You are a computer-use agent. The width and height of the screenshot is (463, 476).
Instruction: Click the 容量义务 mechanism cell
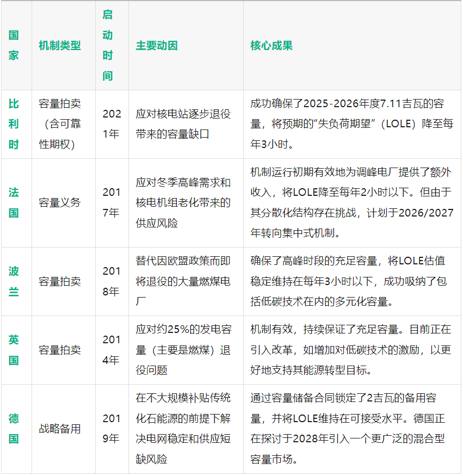click(60, 202)
